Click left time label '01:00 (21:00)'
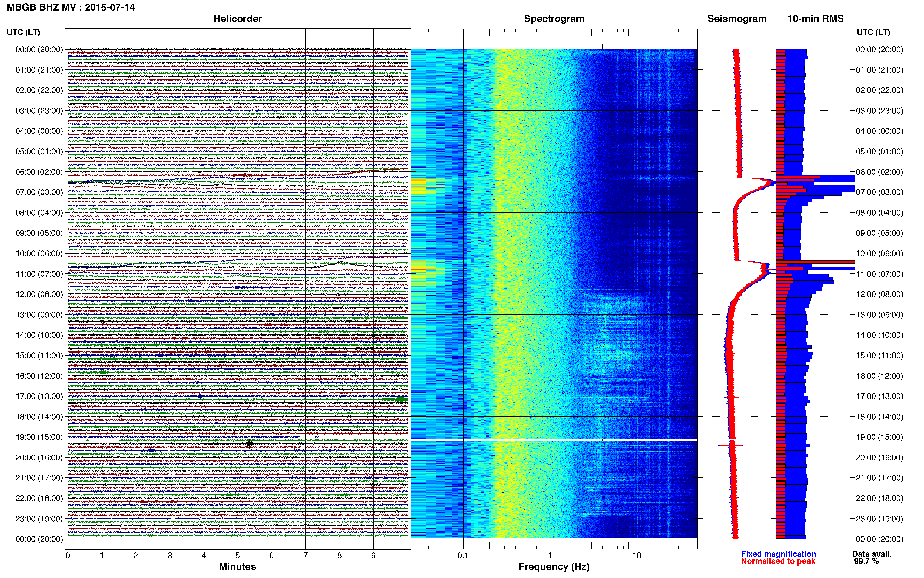Viewport: 924px width, 578px height. tap(39, 70)
